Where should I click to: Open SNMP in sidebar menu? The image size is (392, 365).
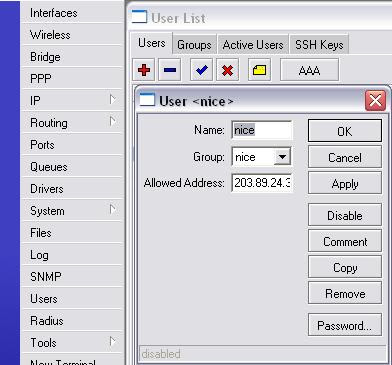[72, 276]
